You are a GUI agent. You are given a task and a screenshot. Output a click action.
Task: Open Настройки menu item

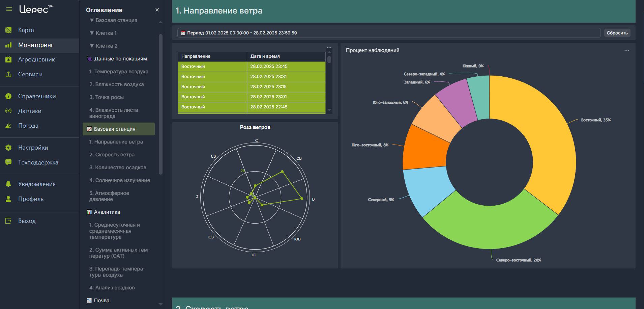point(33,148)
